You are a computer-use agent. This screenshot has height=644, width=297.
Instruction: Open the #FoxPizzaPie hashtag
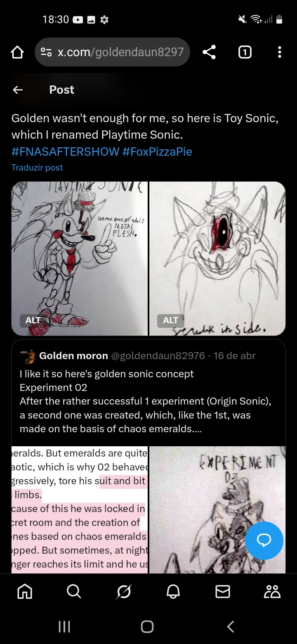[157, 152]
